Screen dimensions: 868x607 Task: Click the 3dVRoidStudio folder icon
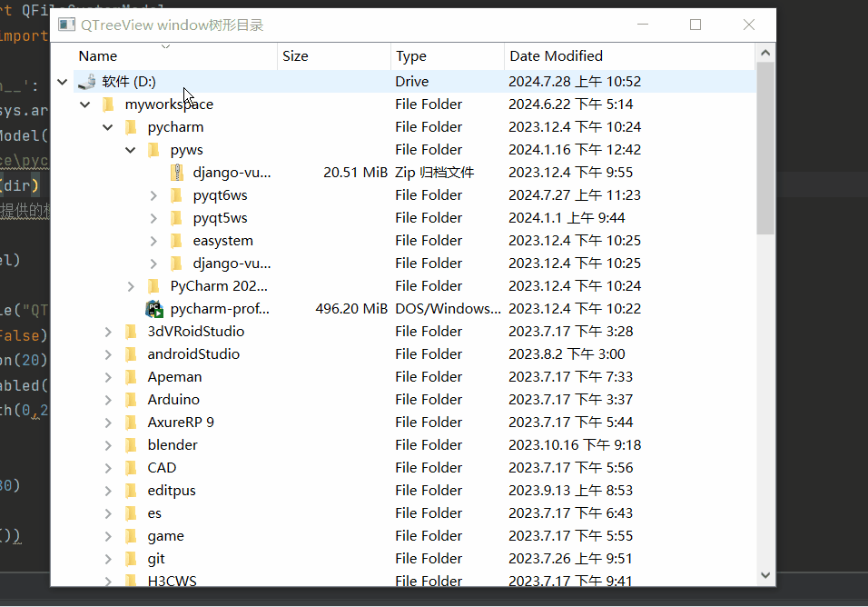(131, 331)
